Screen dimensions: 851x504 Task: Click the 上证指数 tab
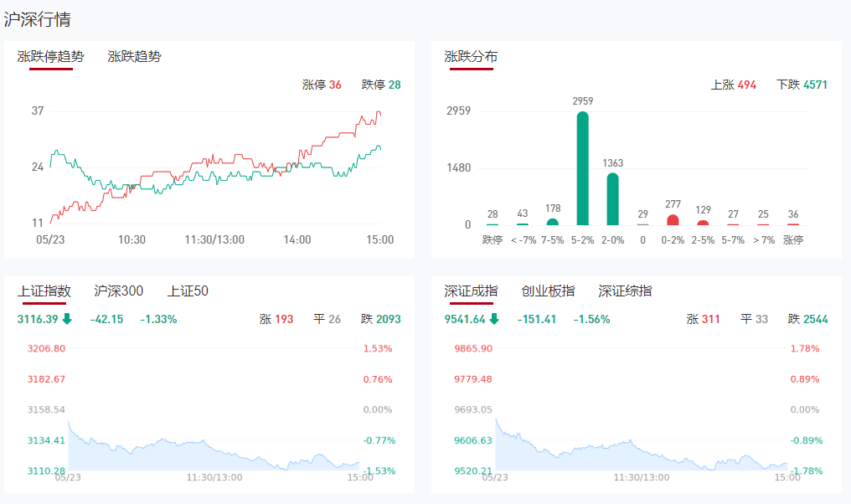pyautogui.click(x=44, y=291)
